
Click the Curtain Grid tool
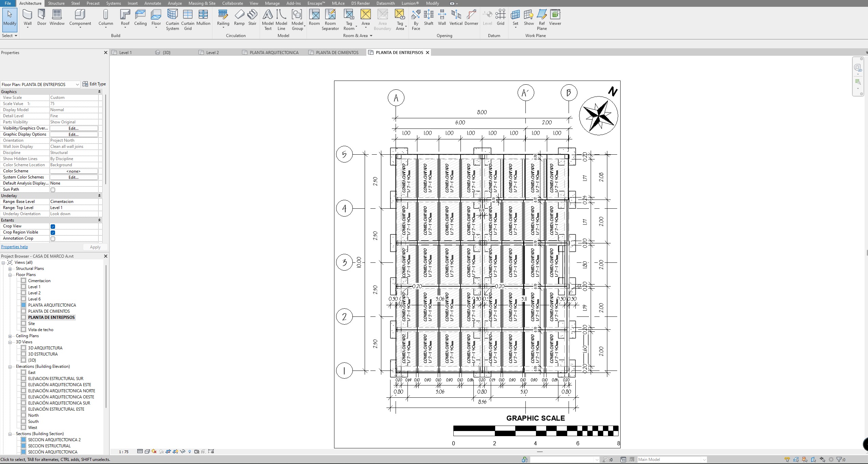pyautogui.click(x=188, y=19)
